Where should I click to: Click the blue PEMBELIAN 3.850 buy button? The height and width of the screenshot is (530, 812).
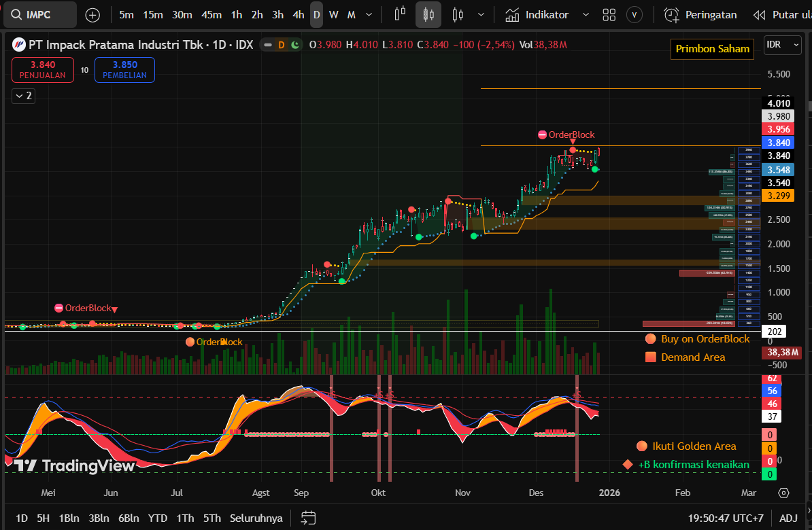[x=124, y=69]
